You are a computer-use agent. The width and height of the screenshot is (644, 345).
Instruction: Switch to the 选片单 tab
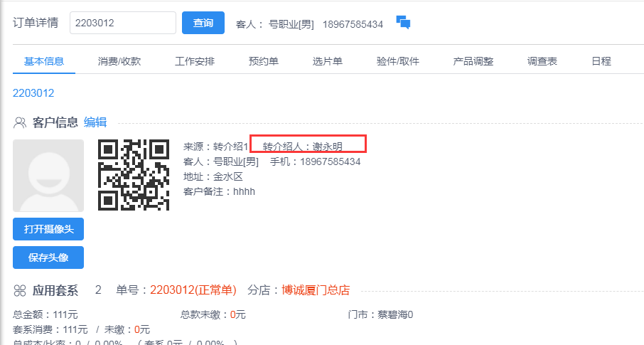328,61
